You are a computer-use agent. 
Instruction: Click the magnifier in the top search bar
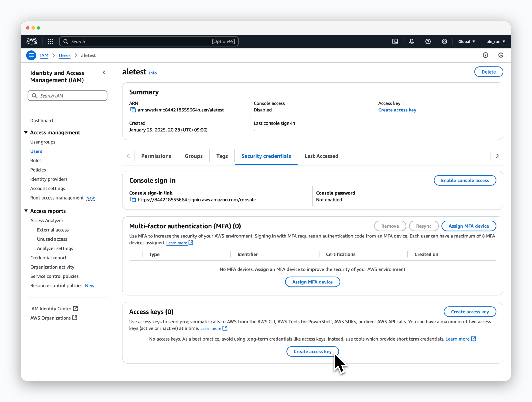[x=66, y=42]
